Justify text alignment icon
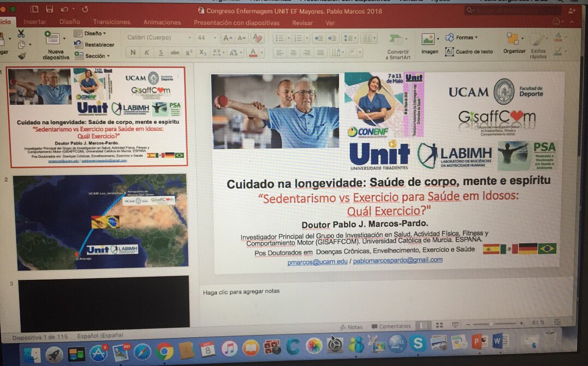This screenshot has height=366, width=588. click(320, 52)
